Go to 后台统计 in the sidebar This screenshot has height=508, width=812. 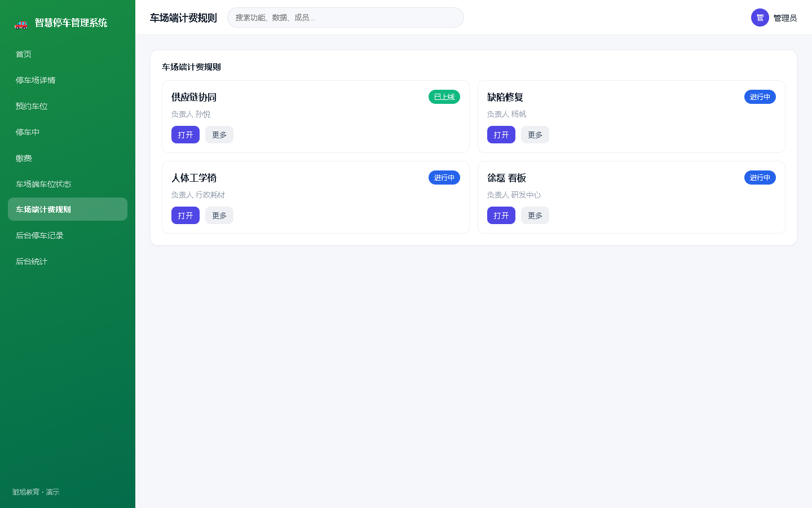click(68, 261)
